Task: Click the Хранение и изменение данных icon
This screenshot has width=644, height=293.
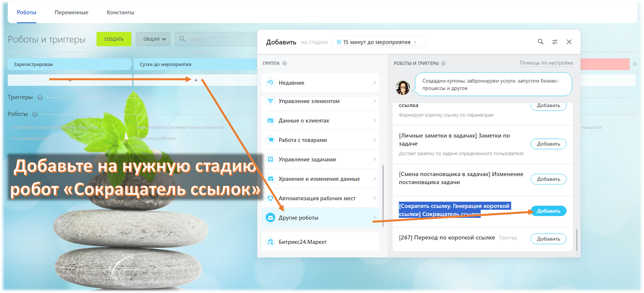Action: (x=271, y=179)
